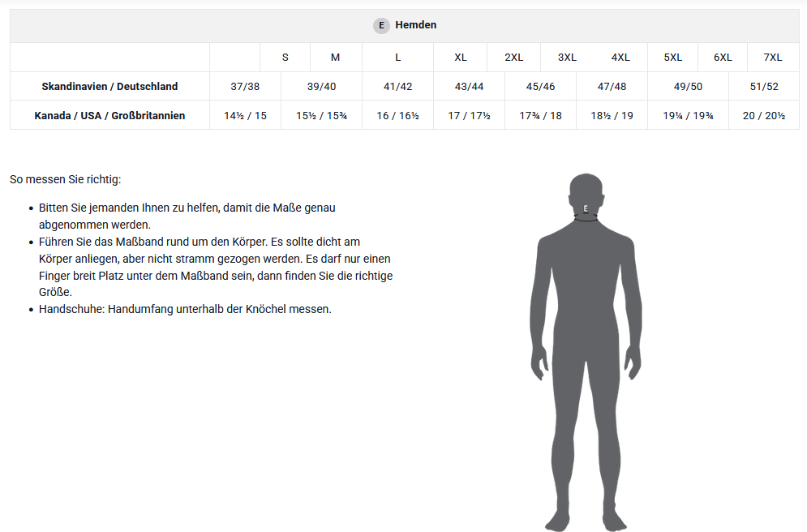
Task: Click the 43/44 collar size cell
Action: click(469, 87)
